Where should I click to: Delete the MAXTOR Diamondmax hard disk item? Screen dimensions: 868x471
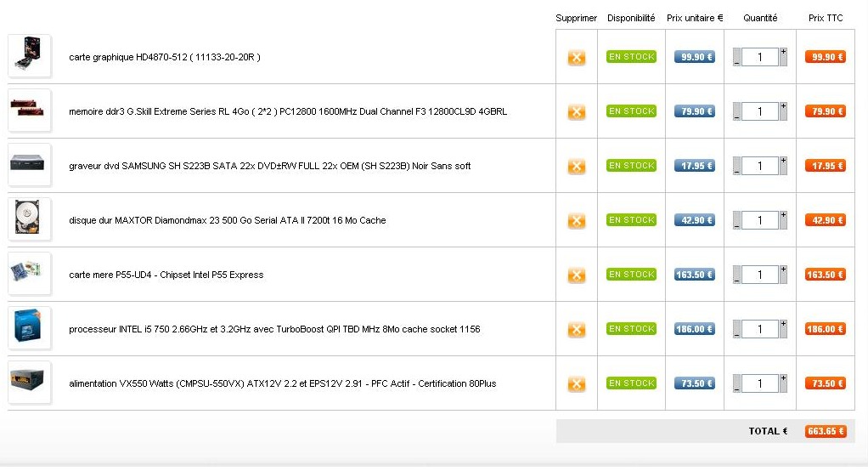pos(577,220)
